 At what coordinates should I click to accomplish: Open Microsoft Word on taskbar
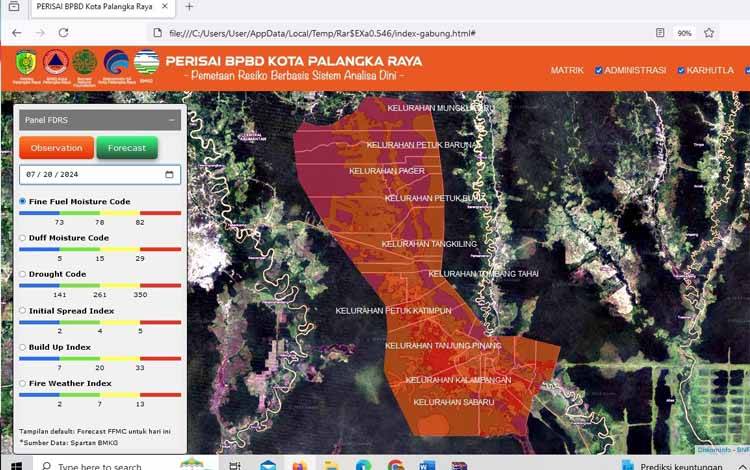(427, 466)
